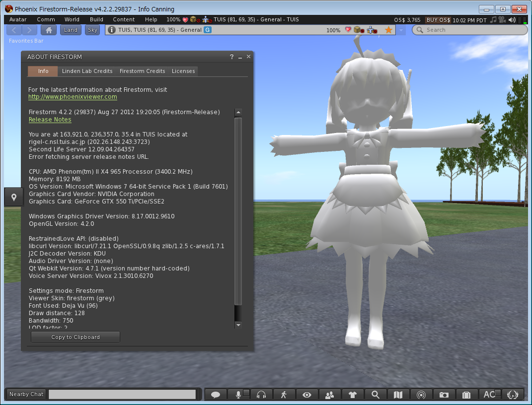
Task: Open the inventory suitcase icon
Action: click(466, 395)
